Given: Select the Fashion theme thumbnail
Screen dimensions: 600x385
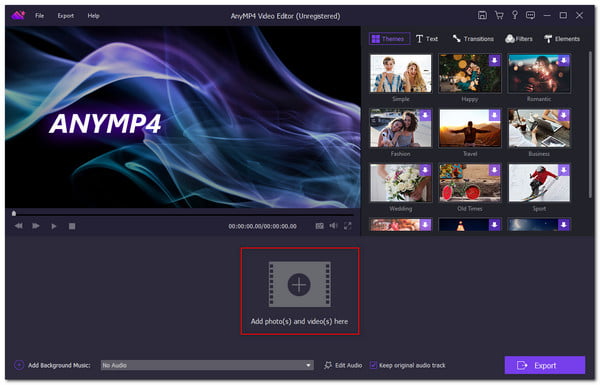Looking at the screenshot, I should click(x=401, y=128).
